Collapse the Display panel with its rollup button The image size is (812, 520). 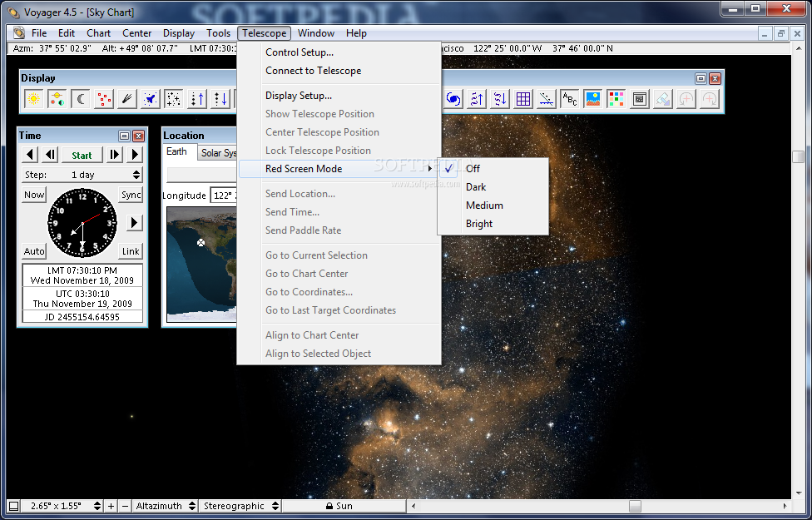701,79
